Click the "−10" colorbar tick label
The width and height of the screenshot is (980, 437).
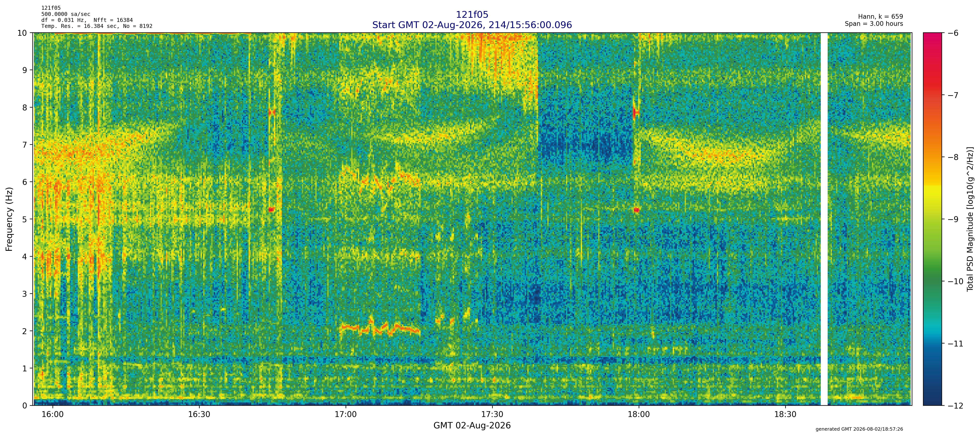pos(955,282)
